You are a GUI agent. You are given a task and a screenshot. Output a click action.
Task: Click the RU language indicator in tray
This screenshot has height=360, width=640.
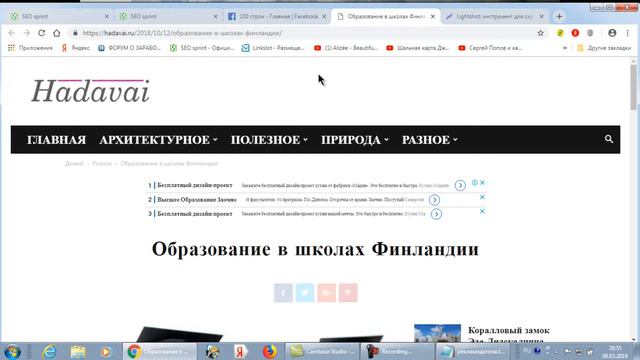(527, 351)
